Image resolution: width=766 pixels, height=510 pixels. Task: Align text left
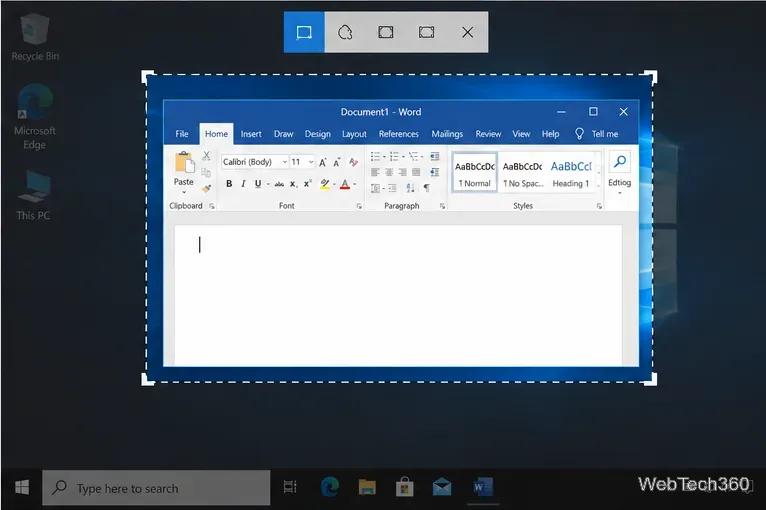[375, 172]
